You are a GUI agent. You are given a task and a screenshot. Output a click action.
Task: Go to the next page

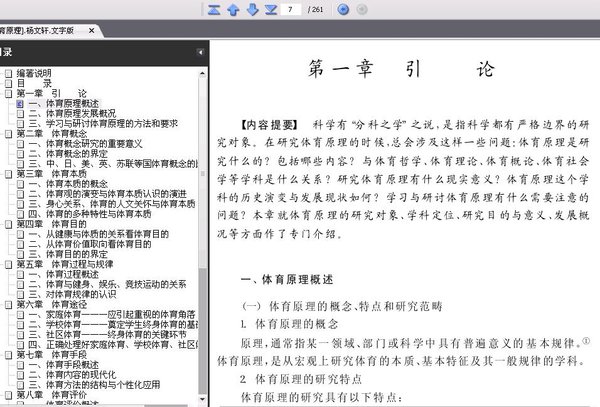point(252,9)
